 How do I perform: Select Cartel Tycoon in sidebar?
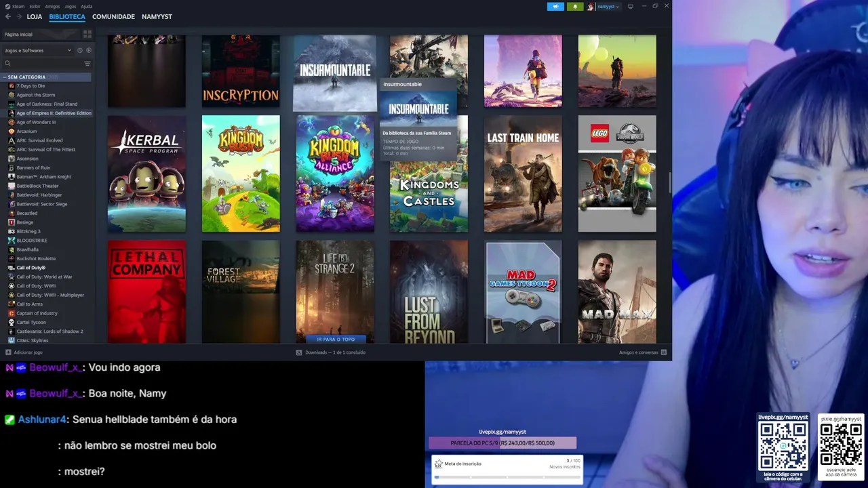[x=31, y=322]
